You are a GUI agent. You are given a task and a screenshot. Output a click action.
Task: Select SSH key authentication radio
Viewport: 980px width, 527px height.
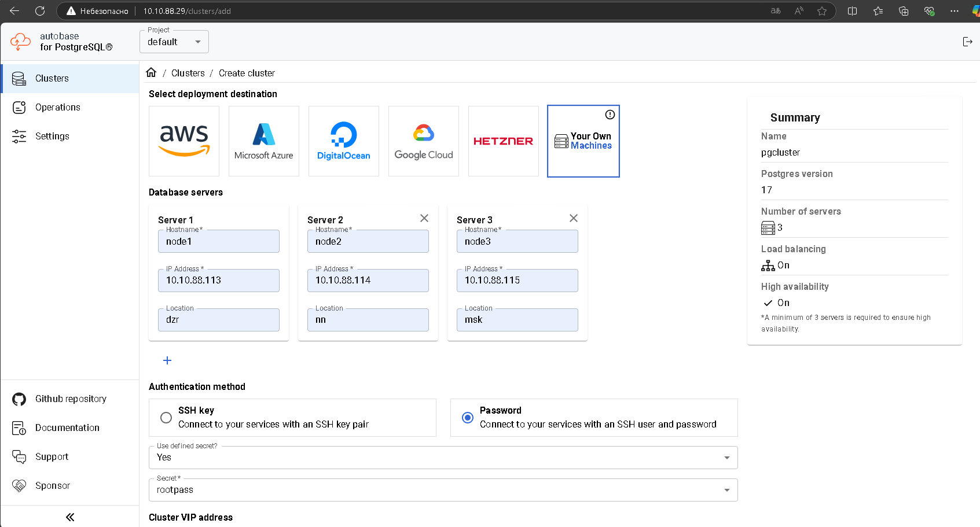pos(166,418)
